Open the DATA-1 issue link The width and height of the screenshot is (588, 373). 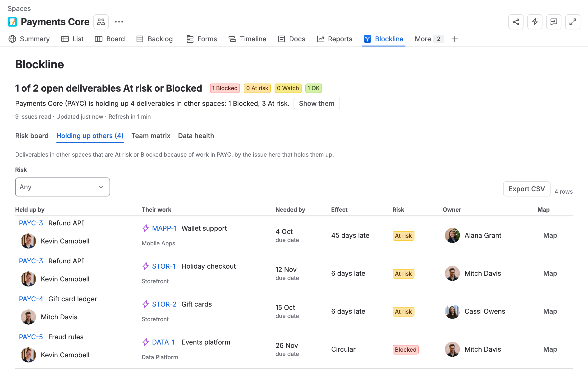tap(163, 342)
